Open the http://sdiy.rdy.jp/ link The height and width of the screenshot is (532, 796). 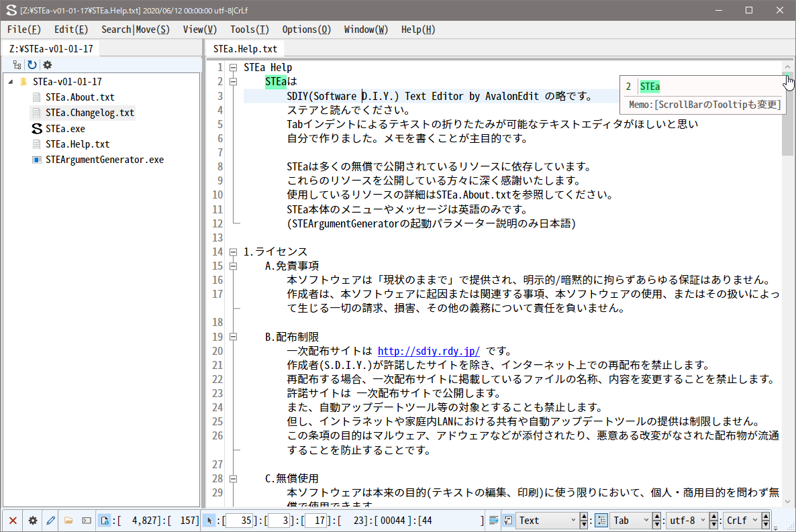(428, 352)
